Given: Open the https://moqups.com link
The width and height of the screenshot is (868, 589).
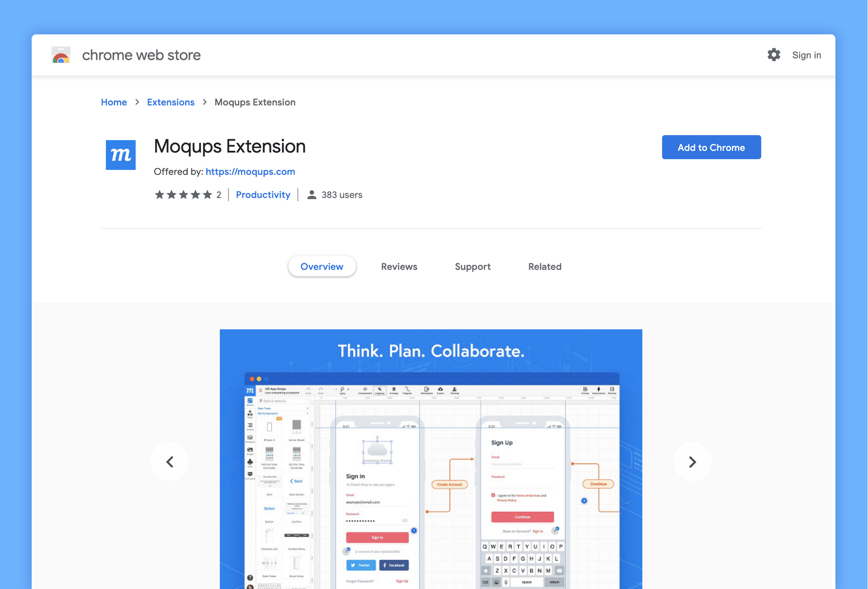Looking at the screenshot, I should click(x=250, y=172).
